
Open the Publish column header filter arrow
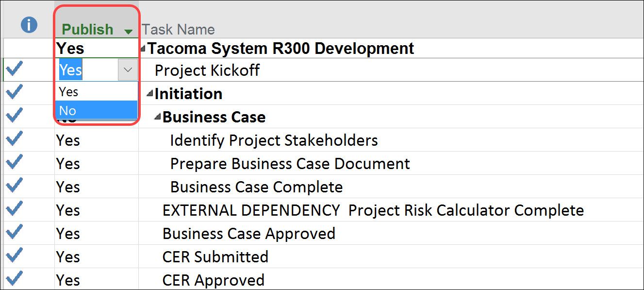pos(128,32)
